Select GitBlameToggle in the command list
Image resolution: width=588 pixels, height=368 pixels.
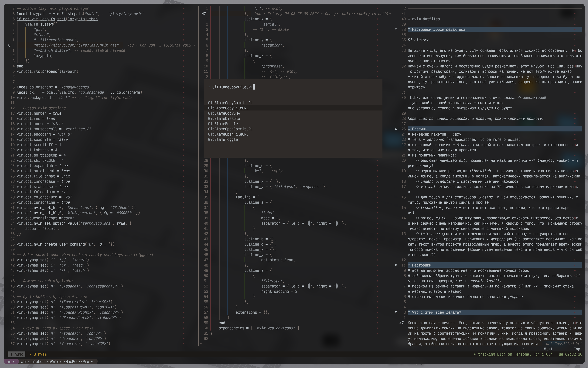(223, 139)
